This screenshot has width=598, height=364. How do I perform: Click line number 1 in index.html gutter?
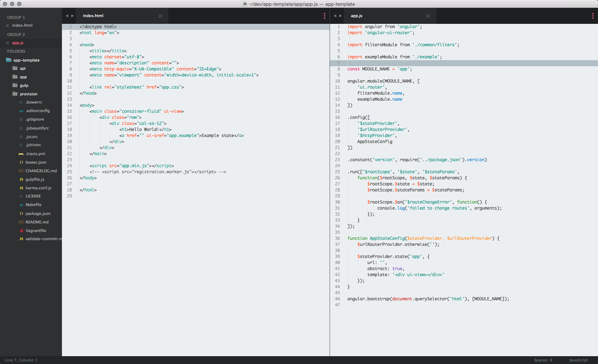70,27
